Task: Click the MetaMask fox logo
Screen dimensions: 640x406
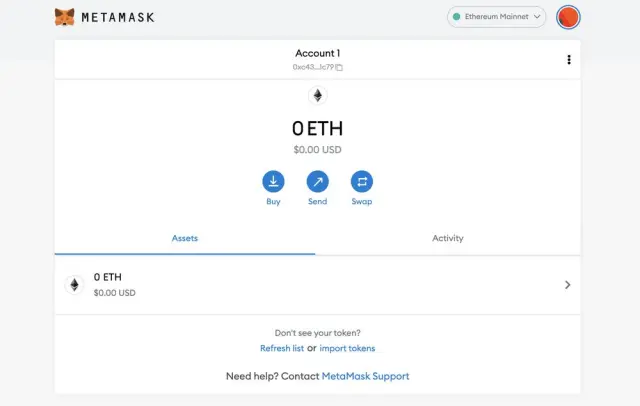Action: pyautogui.click(x=64, y=17)
